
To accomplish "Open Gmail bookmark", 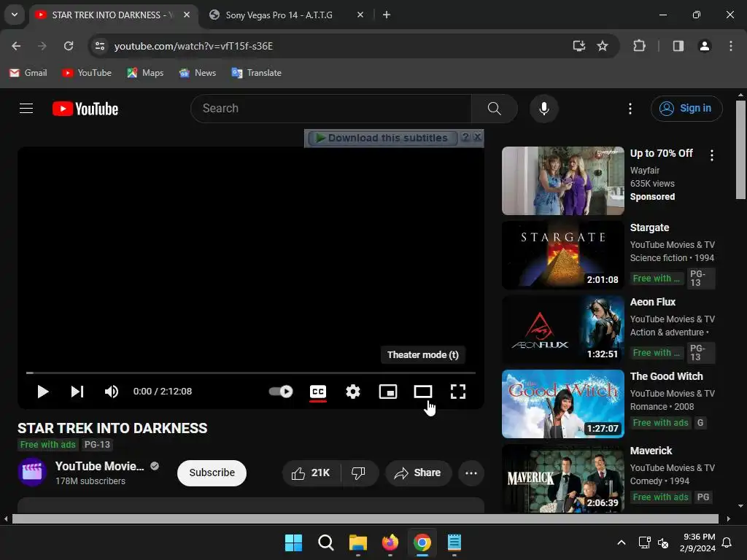I will [28, 73].
